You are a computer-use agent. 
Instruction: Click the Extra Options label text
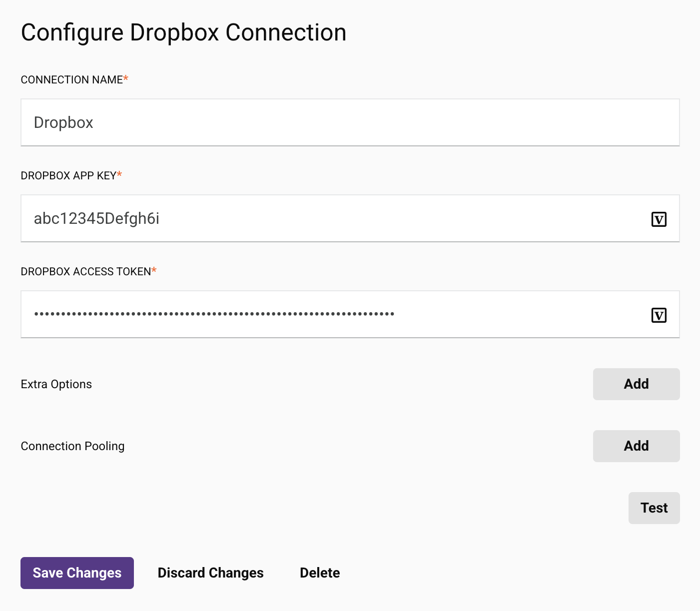point(56,384)
